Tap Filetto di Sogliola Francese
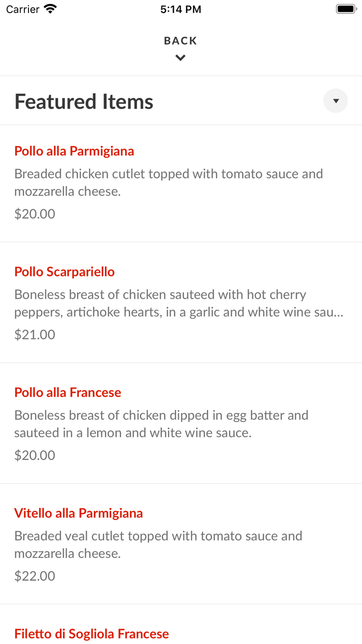 click(92, 633)
